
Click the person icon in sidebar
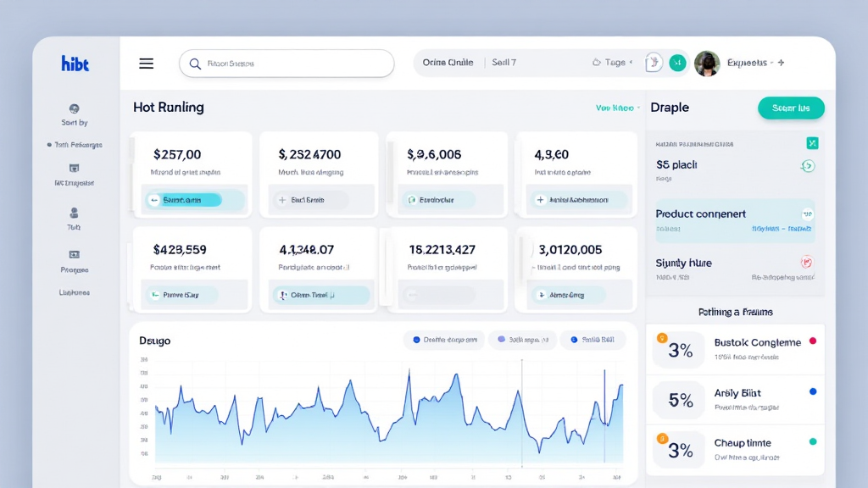point(74,213)
